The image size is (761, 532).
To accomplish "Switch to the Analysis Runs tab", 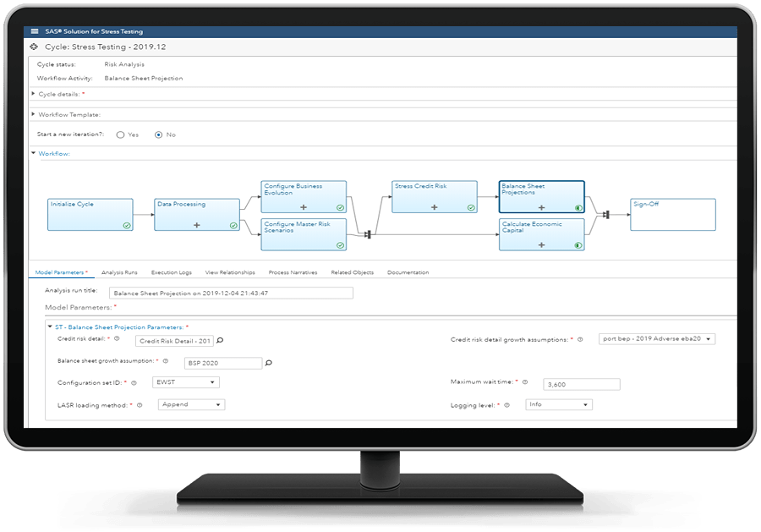I will (119, 273).
